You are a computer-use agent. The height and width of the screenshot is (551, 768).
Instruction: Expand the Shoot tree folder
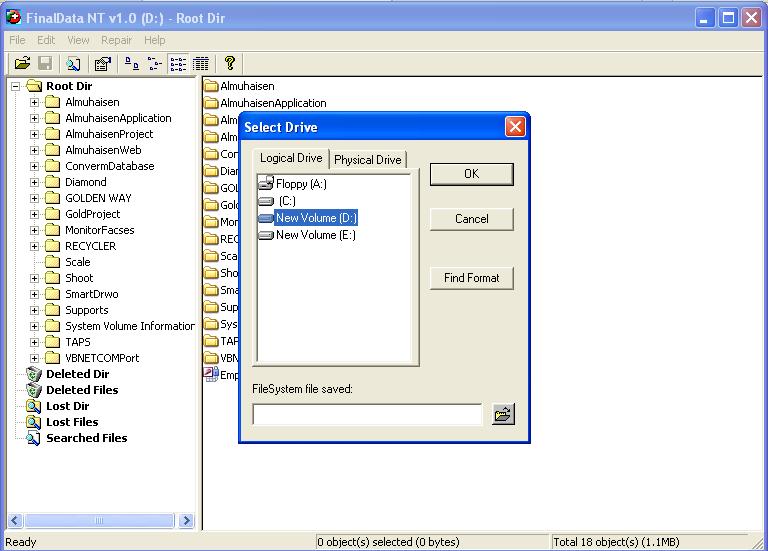(34, 278)
